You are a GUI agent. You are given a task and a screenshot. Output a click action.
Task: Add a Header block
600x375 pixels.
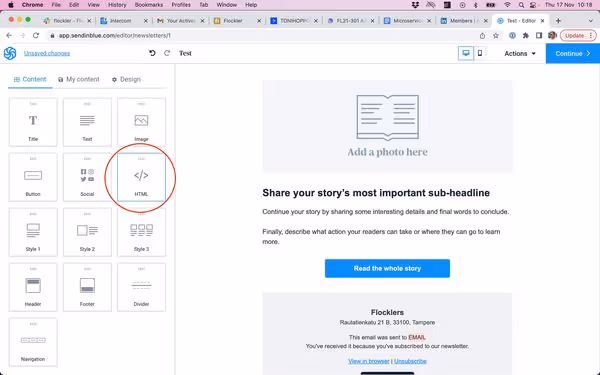[33, 287]
